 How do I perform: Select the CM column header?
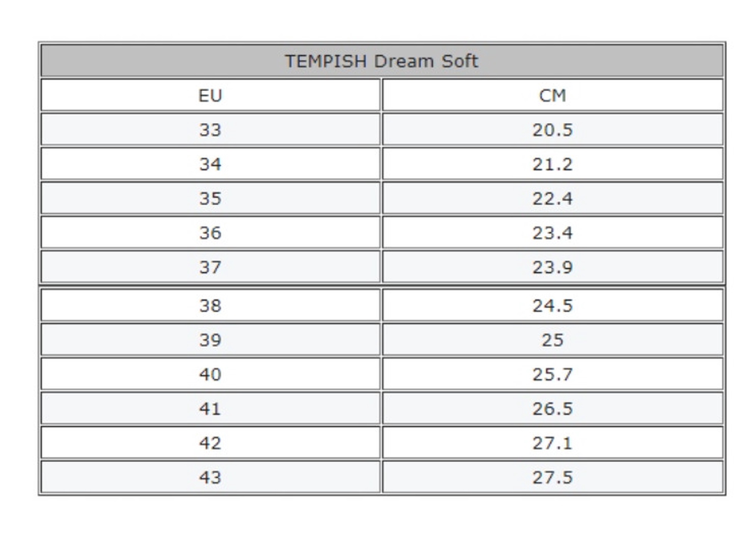point(552,95)
